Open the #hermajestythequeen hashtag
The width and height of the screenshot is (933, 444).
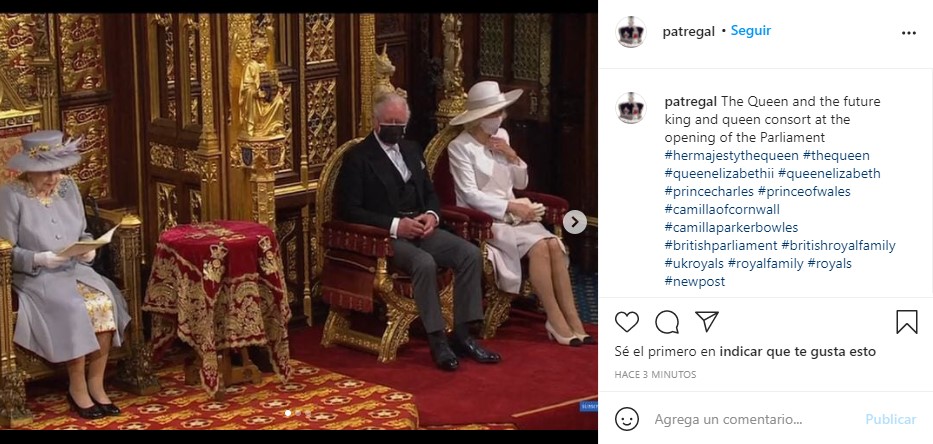click(731, 156)
